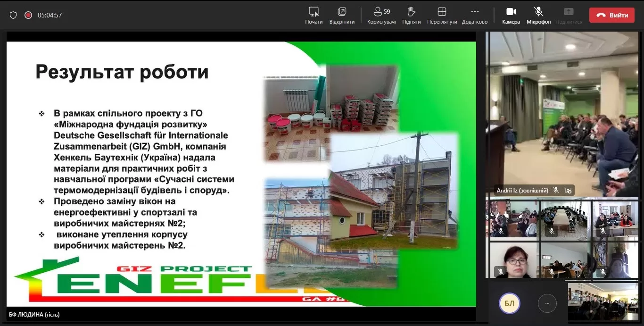
Task: Open the Переглянути view options menu
Action: click(442, 15)
